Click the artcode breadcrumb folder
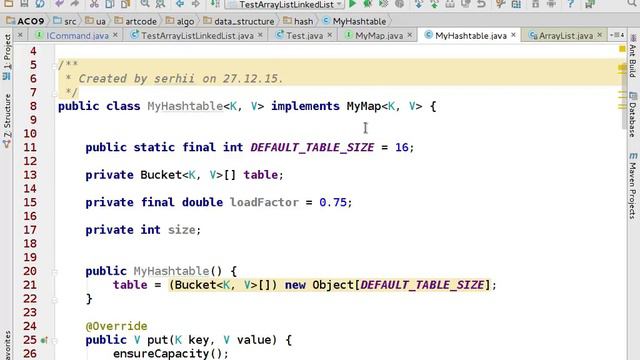 136,21
